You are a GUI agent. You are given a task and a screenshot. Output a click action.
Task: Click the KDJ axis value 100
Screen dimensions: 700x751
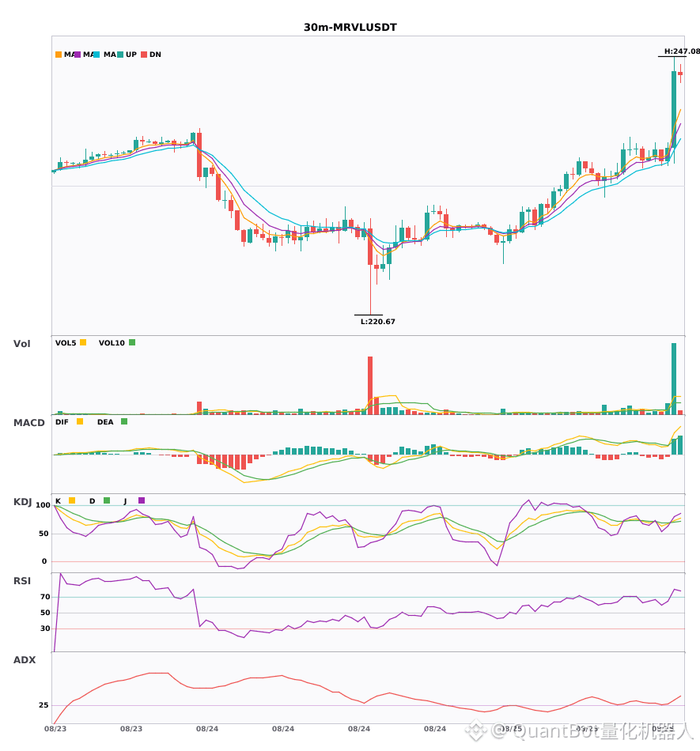coord(43,505)
